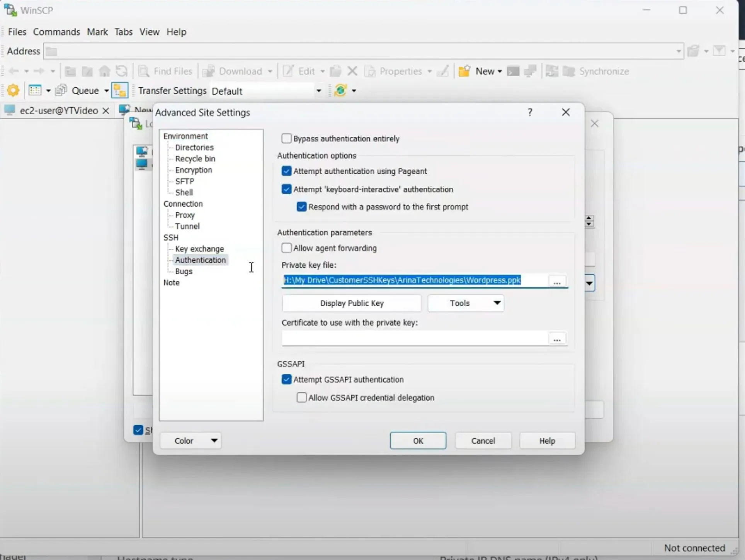This screenshot has width=745, height=560.
Task: Click the delete (X) toolbar icon
Action: [352, 71]
